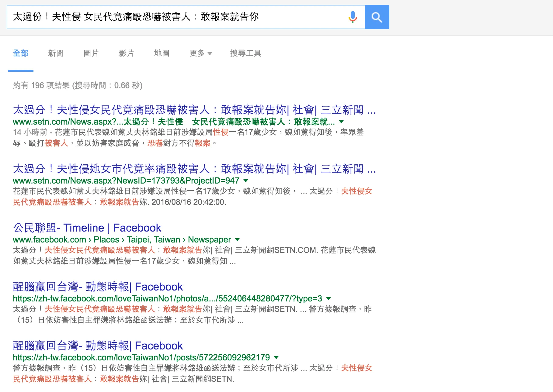Select the 全部 results tab
553x392 pixels.
pos(20,53)
